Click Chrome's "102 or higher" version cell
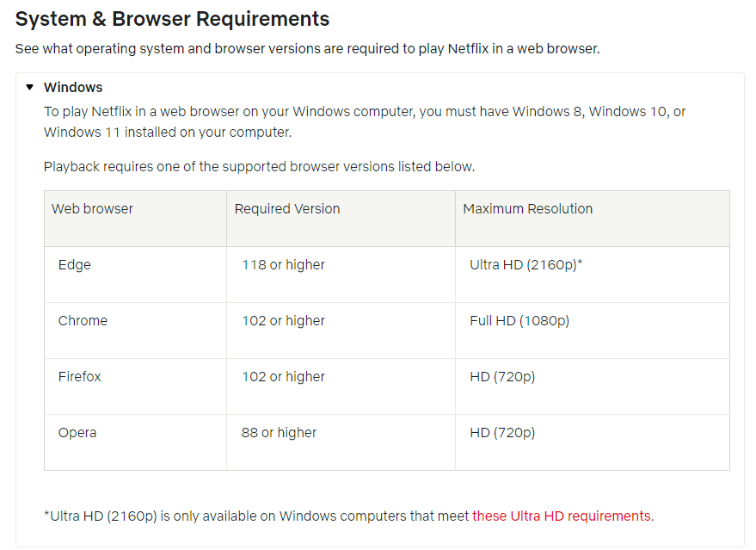 point(283,321)
